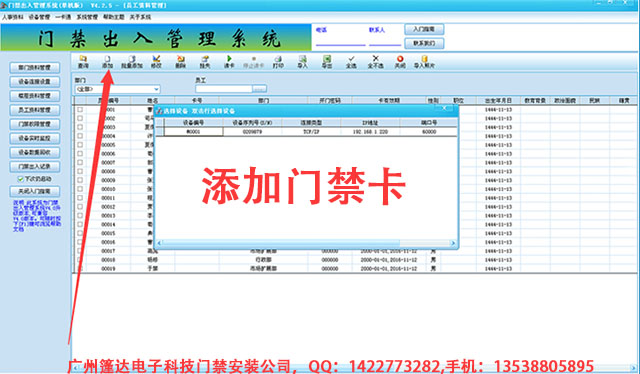The image size is (640, 374).
Task: Click the 全选 select-all checkmark icon
Action: tap(351, 62)
